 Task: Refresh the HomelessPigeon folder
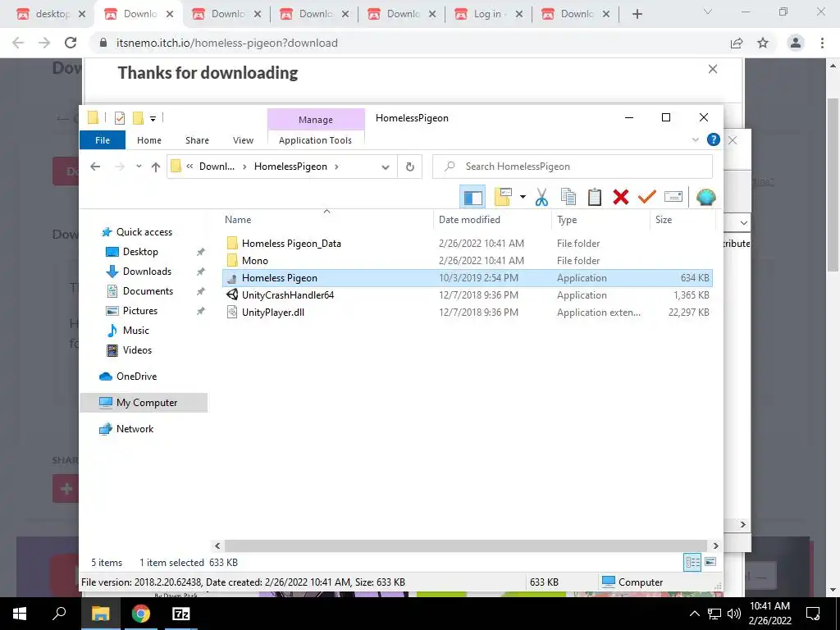[x=410, y=167]
